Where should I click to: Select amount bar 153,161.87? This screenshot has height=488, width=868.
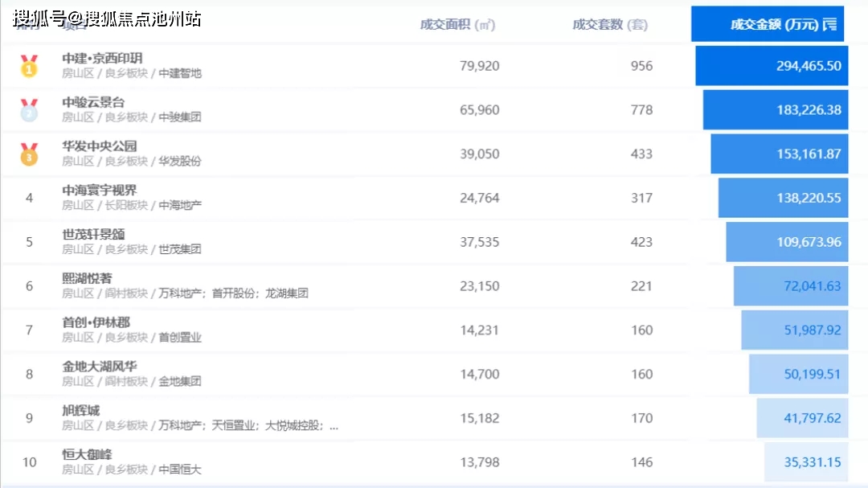(x=780, y=154)
